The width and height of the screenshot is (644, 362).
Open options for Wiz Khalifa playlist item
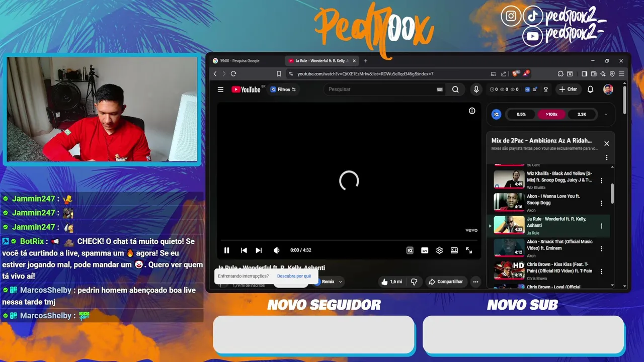click(601, 180)
